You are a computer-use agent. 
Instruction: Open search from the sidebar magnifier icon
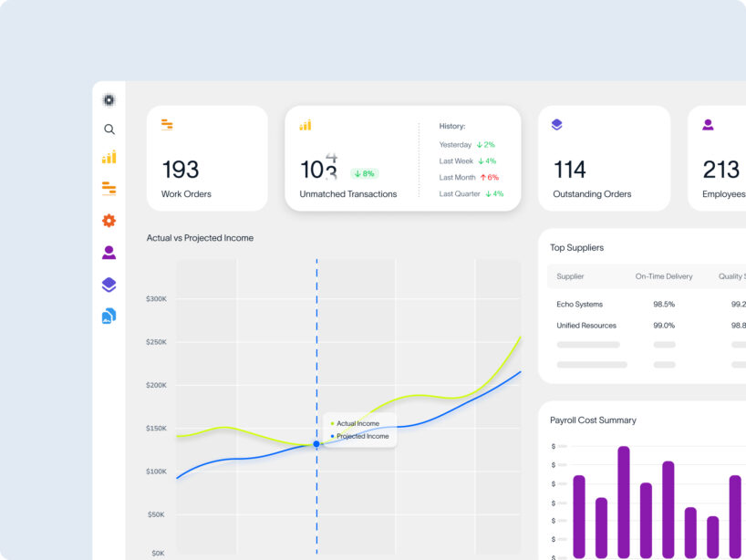[x=109, y=130]
